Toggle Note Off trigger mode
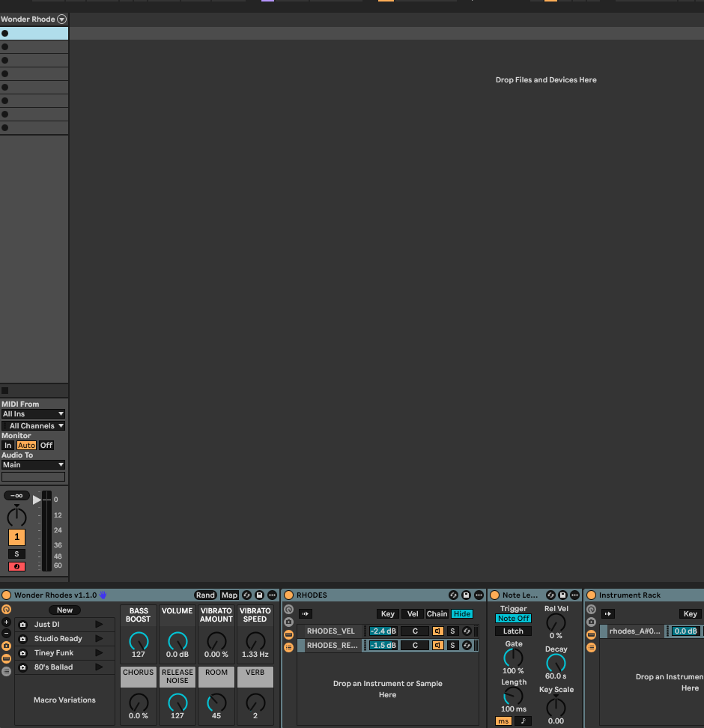Image resolution: width=704 pixels, height=728 pixels. coord(514,619)
